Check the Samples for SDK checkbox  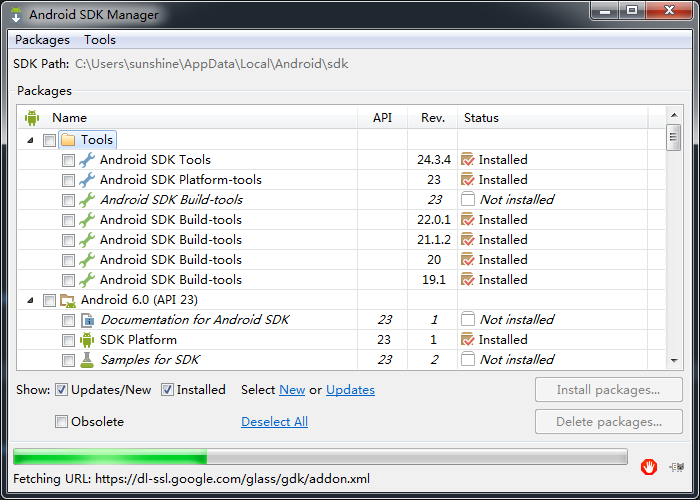click(x=68, y=360)
